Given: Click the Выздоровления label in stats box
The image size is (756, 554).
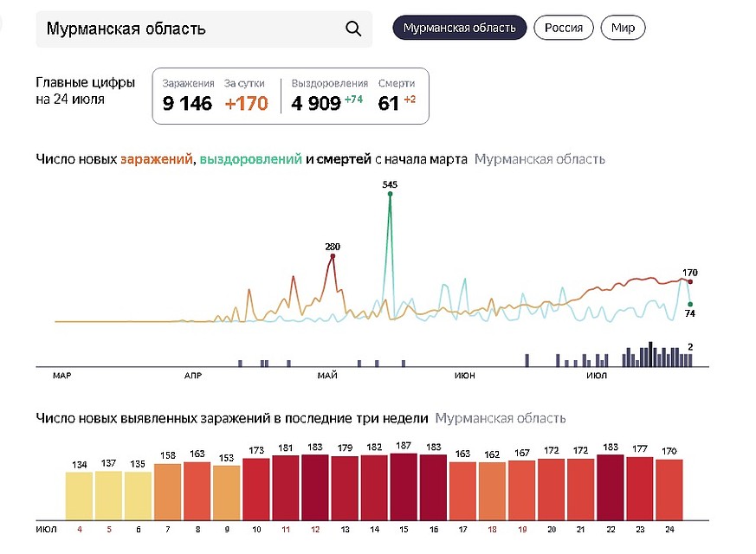Looking at the screenshot, I should pyautogui.click(x=330, y=83).
